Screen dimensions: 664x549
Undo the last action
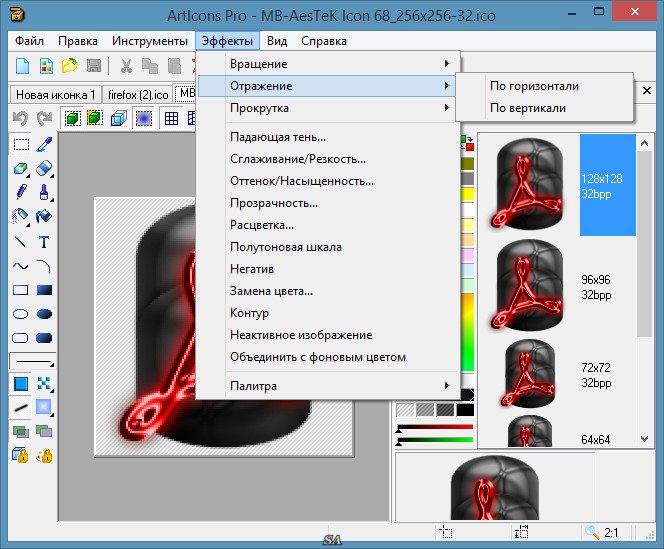click(20, 118)
